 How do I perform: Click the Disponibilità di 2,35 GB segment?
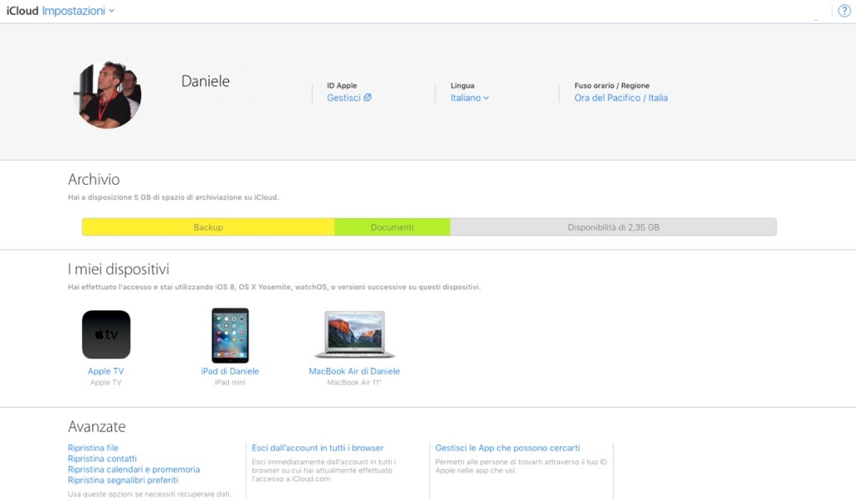click(613, 227)
